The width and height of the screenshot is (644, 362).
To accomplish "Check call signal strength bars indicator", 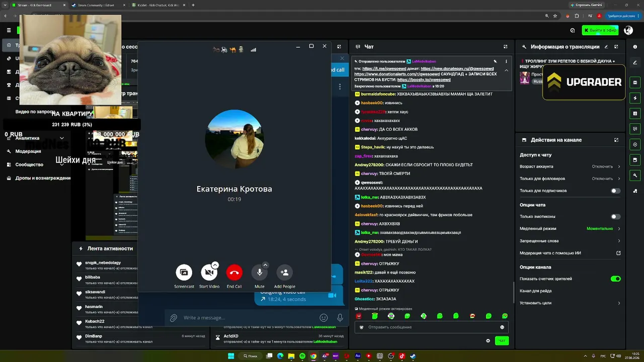I will 254,50.
